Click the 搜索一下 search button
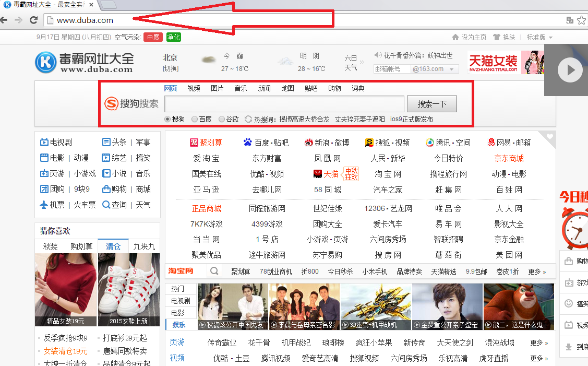 point(432,104)
